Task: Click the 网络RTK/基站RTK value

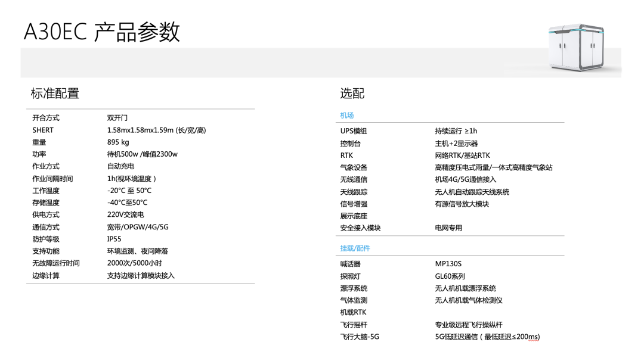Action: pos(462,155)
